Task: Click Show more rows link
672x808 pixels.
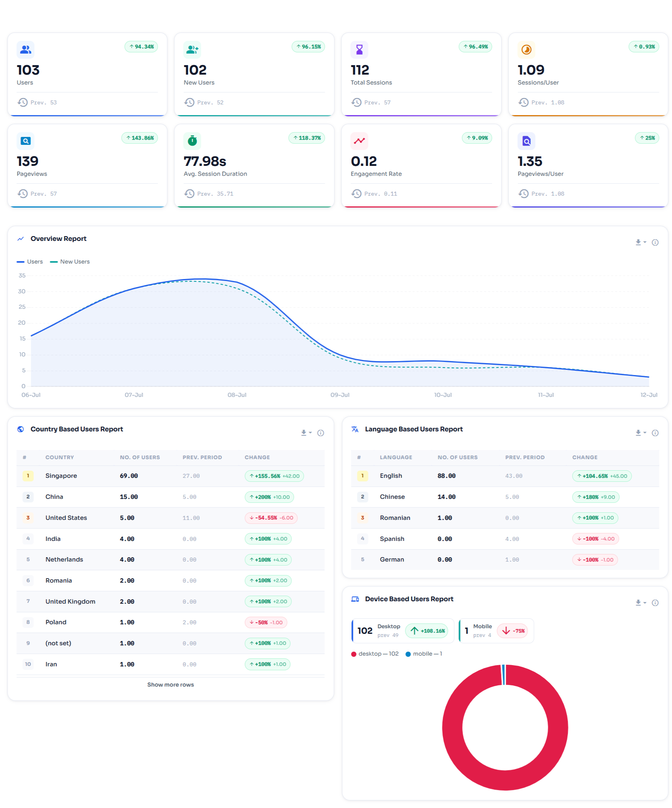Action: [171, 685]
